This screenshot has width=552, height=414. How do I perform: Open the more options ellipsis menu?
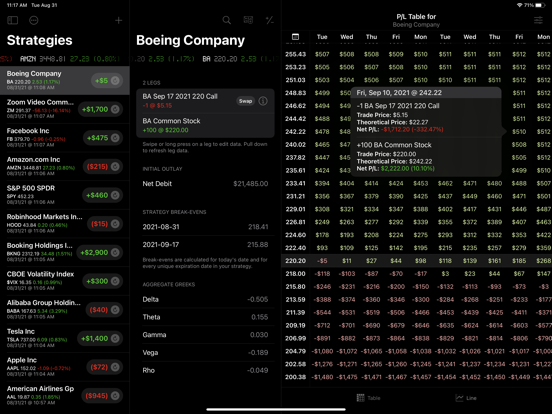(34, 20)
